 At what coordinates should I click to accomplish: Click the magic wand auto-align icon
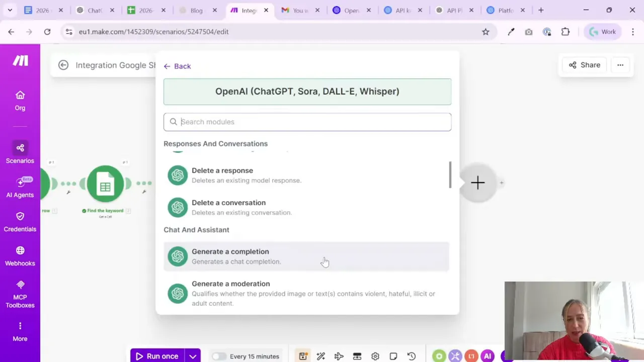pos(321,356)
